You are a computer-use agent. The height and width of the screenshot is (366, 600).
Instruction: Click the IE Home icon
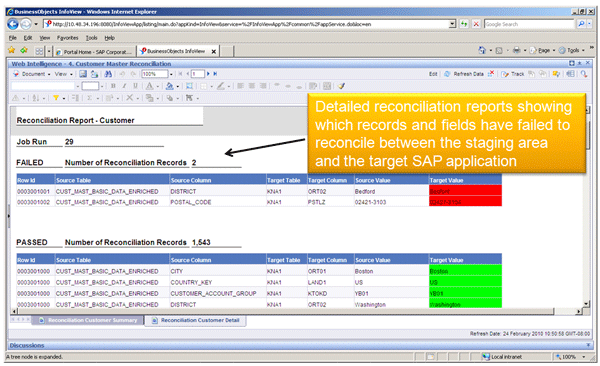[x=482, y=50]
